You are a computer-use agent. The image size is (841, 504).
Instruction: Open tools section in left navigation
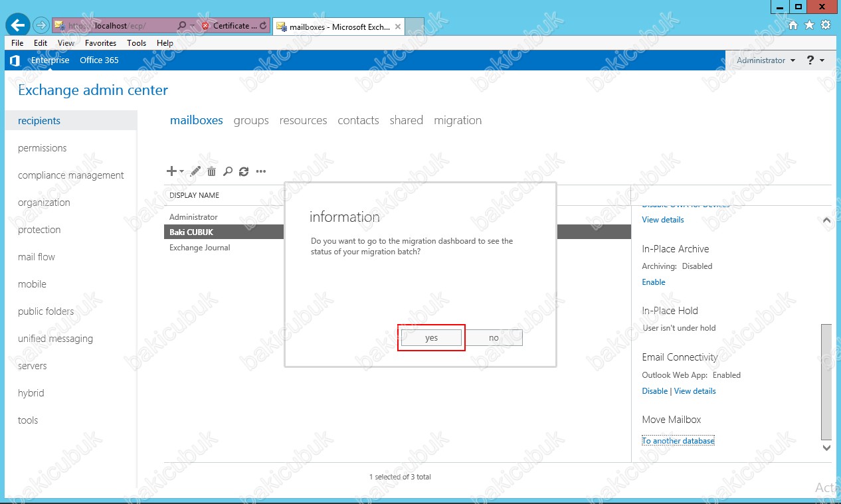[x=28, y=420]
